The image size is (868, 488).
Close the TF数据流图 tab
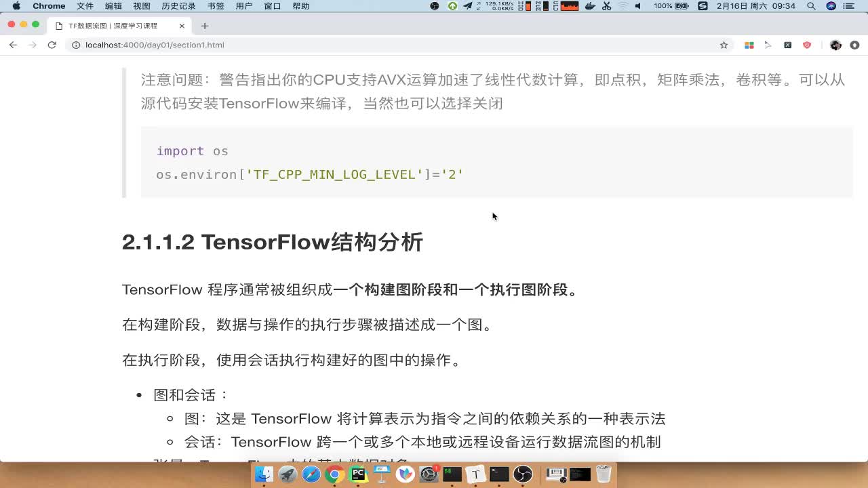click(182, 26)
